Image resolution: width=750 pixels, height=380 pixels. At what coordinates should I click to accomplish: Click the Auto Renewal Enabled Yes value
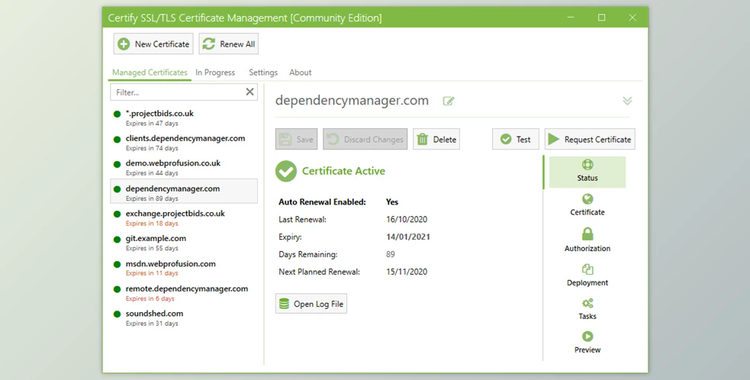392,202
